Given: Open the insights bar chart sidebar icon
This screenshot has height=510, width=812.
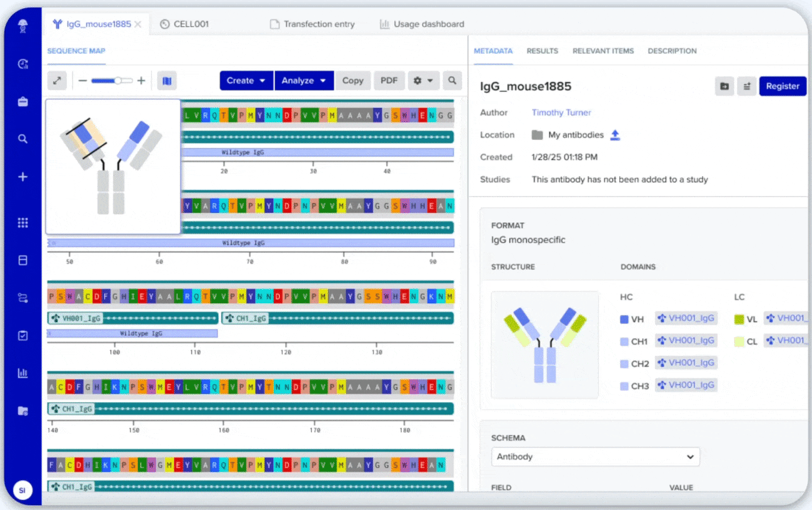Looking at the screenshot, I should tap(23, 373).
